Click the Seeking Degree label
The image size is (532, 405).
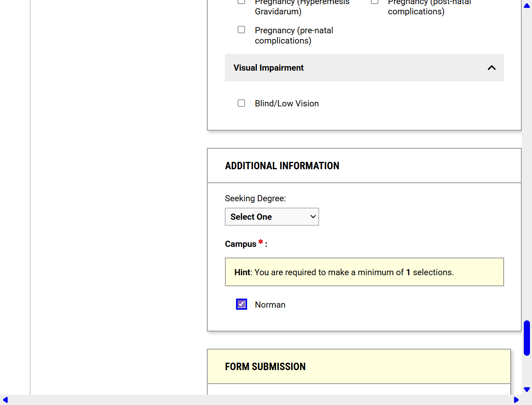coord(255,198)
